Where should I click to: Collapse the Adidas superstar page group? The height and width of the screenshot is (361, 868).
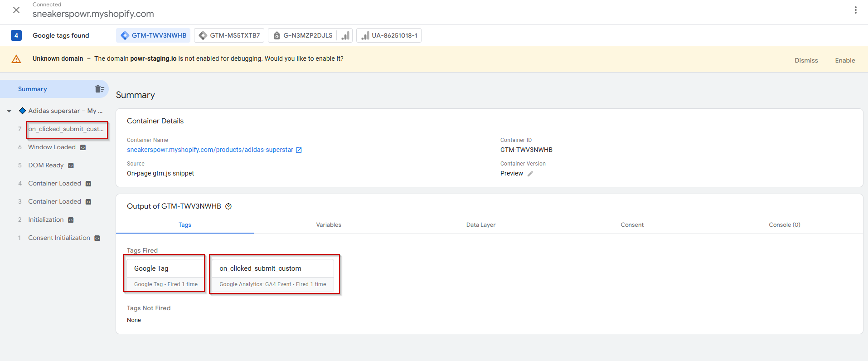pyautogui.click(x=9, y=111)
